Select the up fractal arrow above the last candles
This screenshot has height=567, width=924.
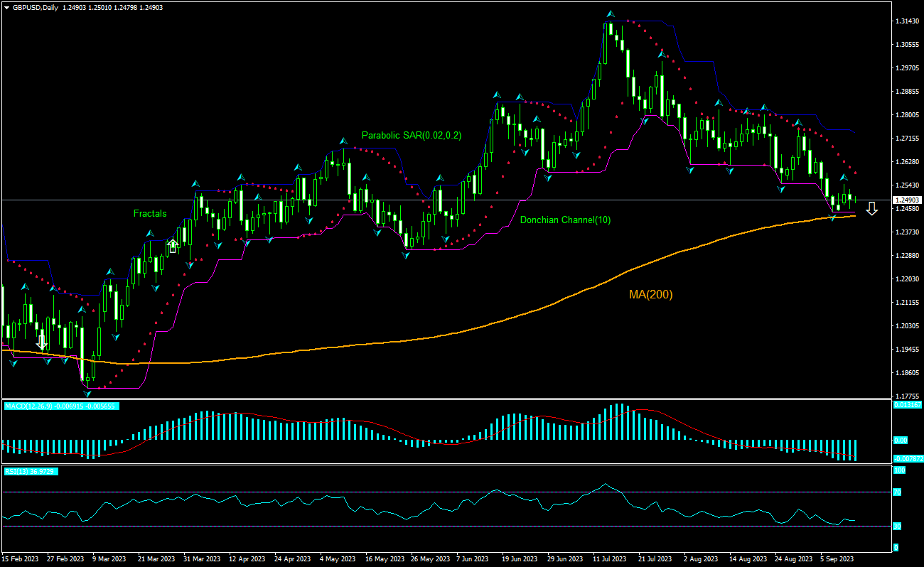tap(844, 177)
